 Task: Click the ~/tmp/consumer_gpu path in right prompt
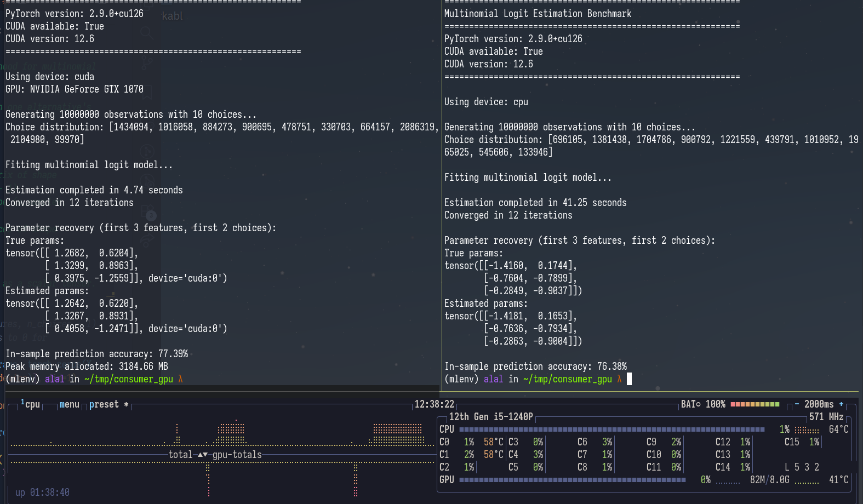pyautogui.click(x=567, y=379)
